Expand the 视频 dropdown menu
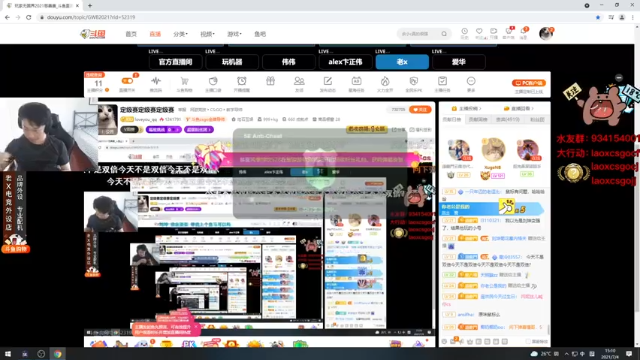 (207, 34)
